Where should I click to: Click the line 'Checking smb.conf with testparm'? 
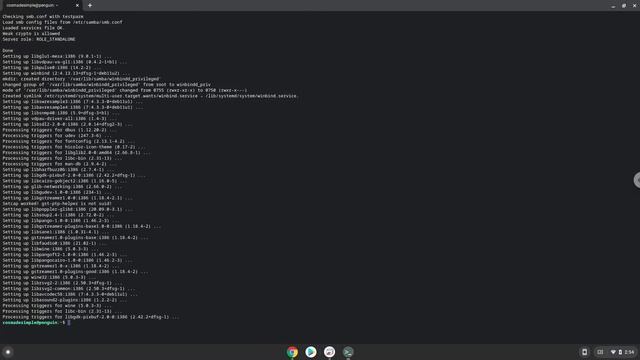(43, 17)
